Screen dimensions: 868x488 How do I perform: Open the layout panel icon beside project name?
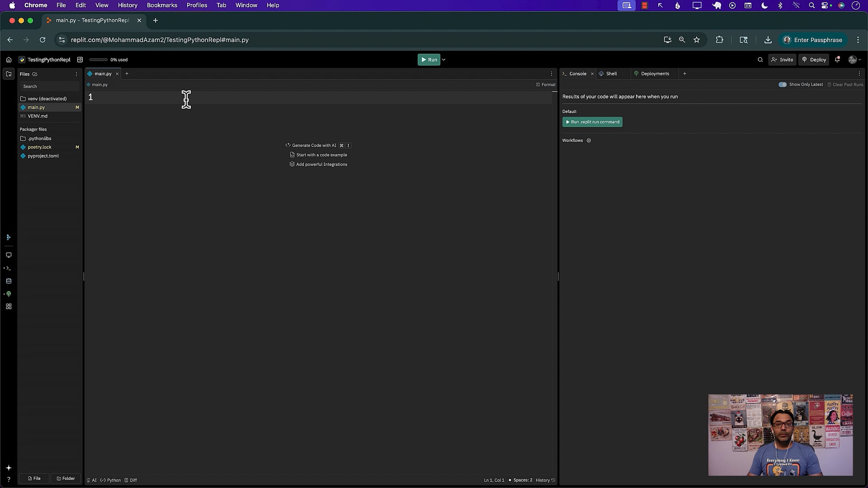[80, 60]
